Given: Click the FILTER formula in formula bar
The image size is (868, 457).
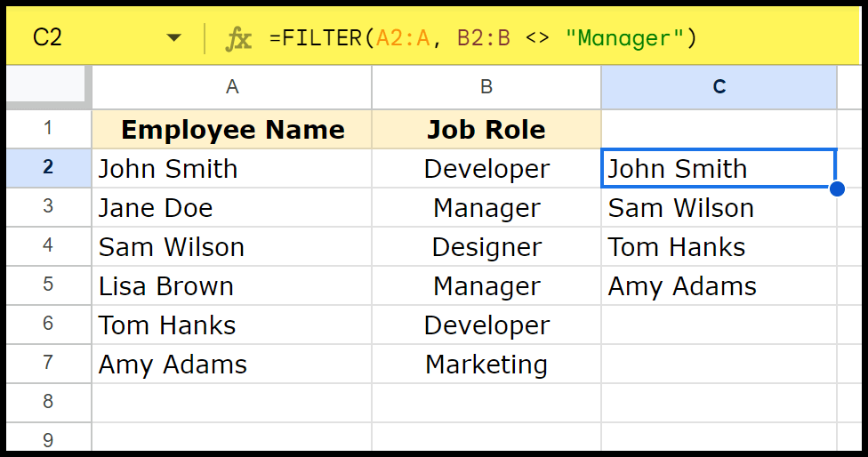Looking at the screenshot, I should pos(483,38).
